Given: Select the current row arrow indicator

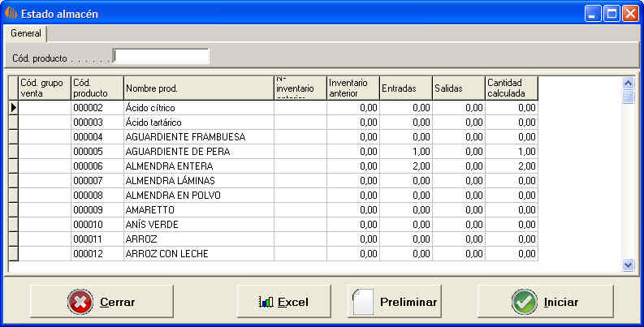Looking at the screenshot, I should (x=13, y=107).
